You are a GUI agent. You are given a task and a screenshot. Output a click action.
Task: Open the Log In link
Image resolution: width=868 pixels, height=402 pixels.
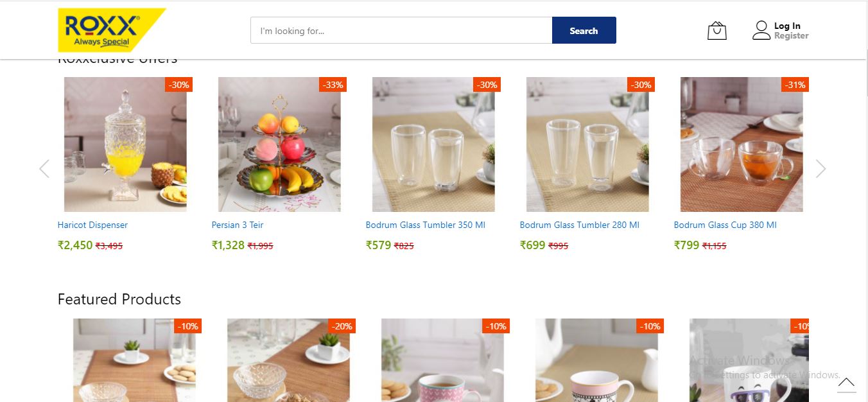787,26
